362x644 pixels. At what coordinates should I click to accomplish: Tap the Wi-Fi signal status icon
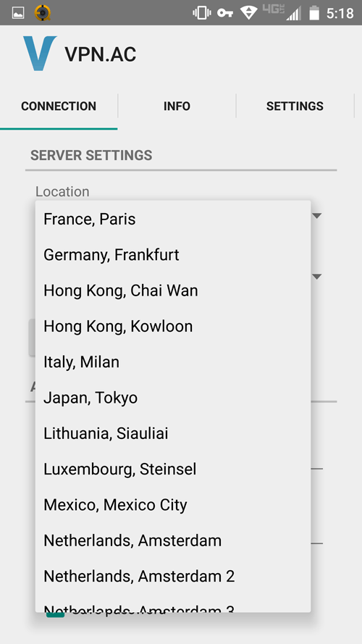coord(249,13)
